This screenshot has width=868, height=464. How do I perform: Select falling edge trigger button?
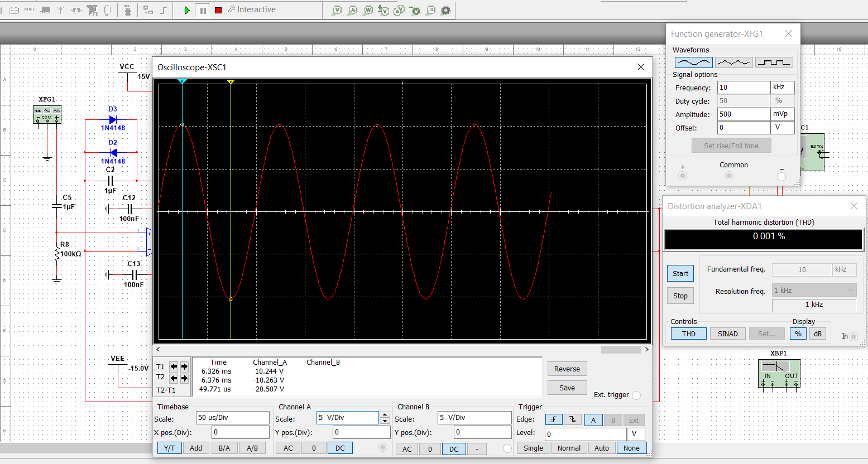572,419
